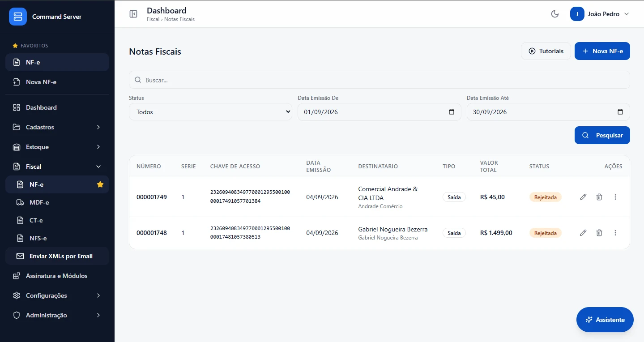Open Enviar XMLs por Email

point(57,256)
